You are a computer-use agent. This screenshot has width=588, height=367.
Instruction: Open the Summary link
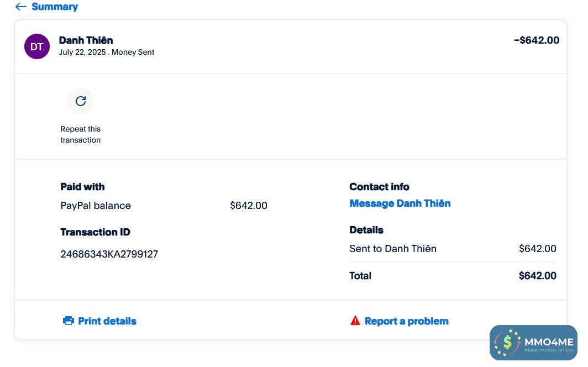(54, 7)
